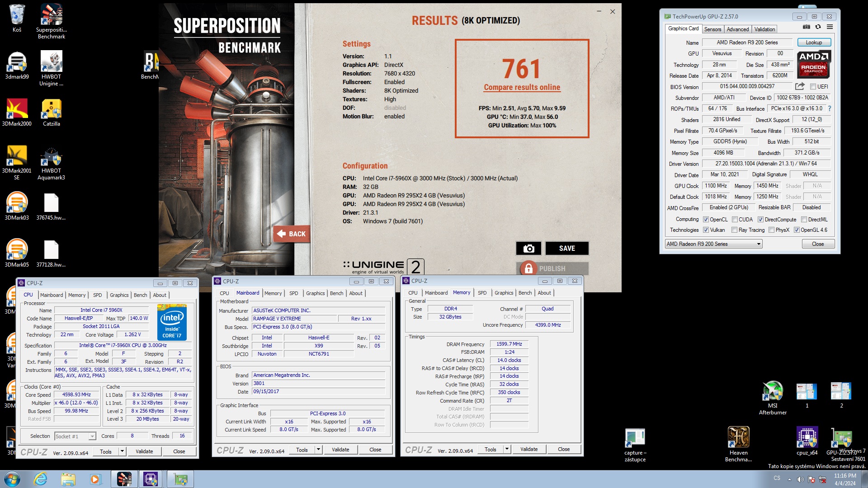Show hidden system tray icons arrow

(789, 479)
